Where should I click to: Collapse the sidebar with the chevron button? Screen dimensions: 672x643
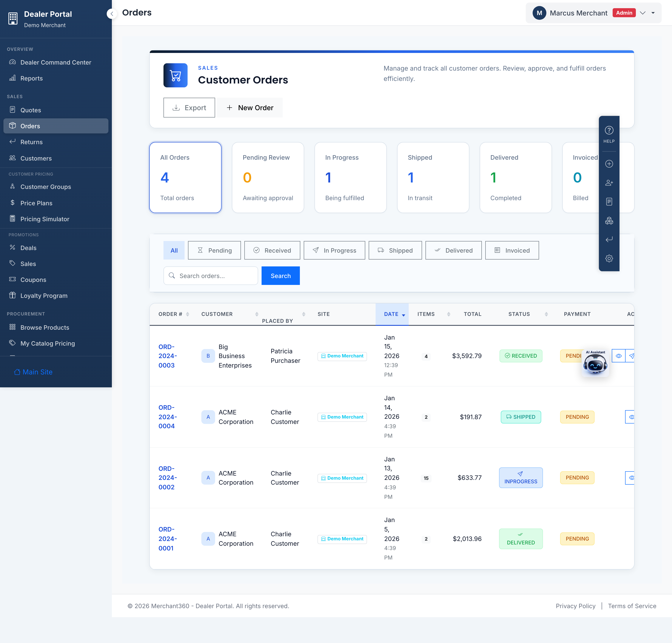[112, 14]
